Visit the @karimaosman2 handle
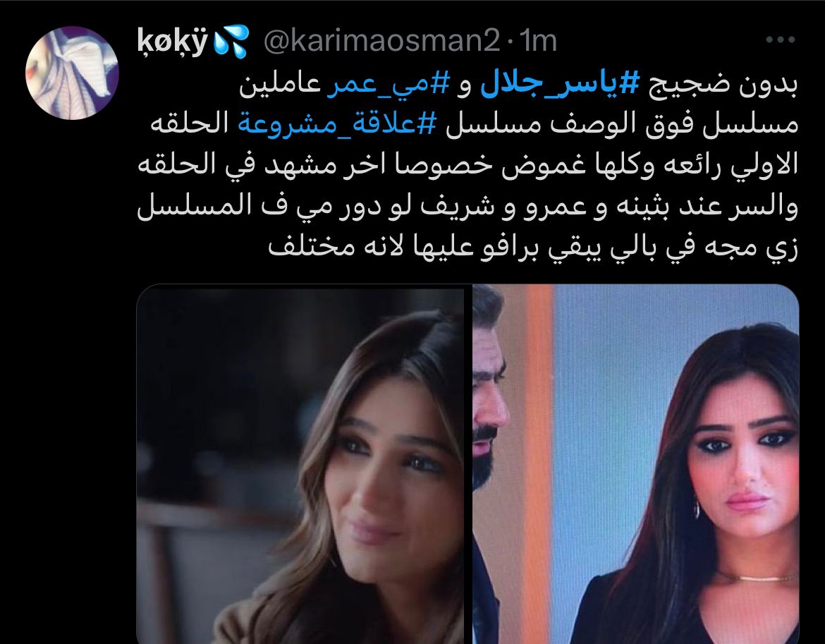The width and height of the screenshot is (825, 644). 381,40
